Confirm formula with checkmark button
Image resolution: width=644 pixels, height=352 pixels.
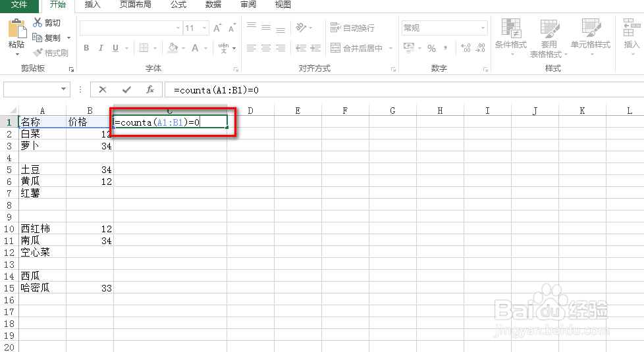126,89
